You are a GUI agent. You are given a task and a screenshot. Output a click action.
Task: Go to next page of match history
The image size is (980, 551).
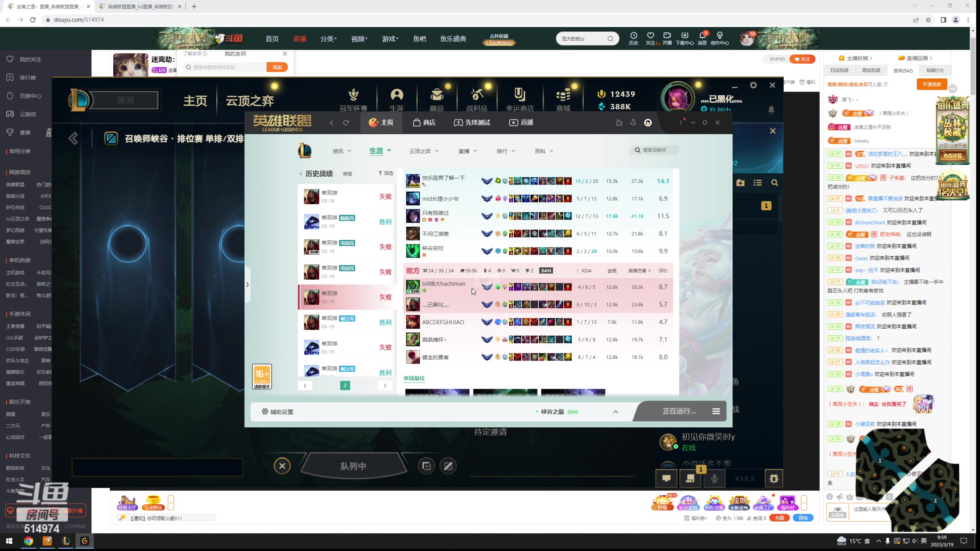tap(385, 385)
